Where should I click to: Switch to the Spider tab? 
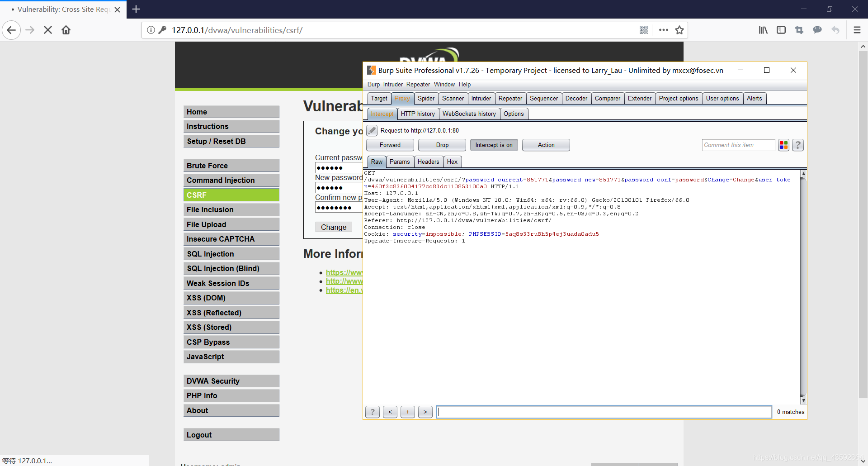426,99
